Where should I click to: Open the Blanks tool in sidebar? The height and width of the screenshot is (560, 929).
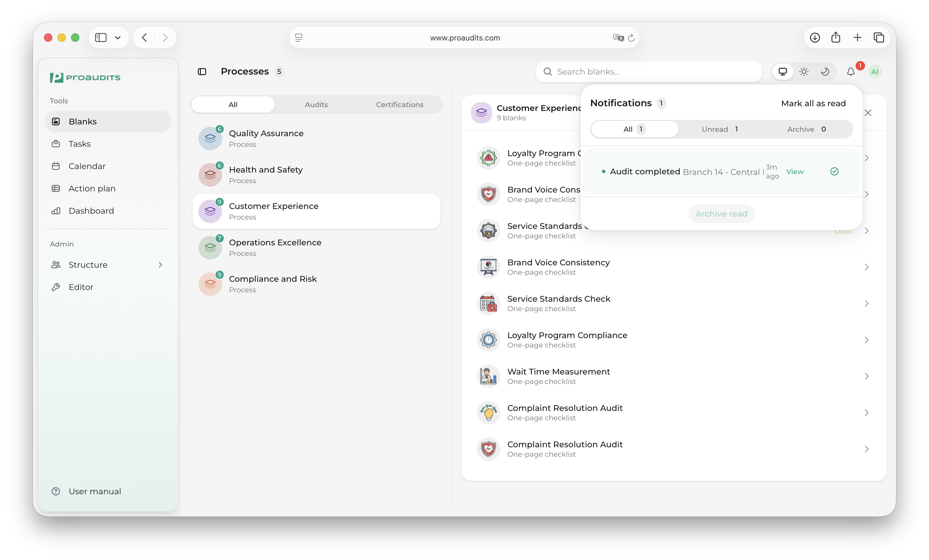(108, 121)
